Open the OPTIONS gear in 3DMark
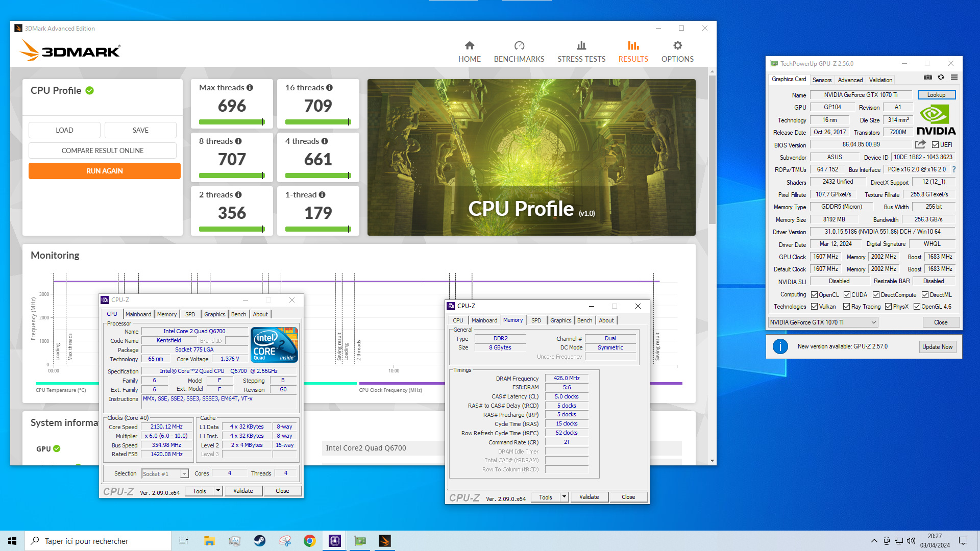Viewport: 980px width, 551px height. point(677,52)
